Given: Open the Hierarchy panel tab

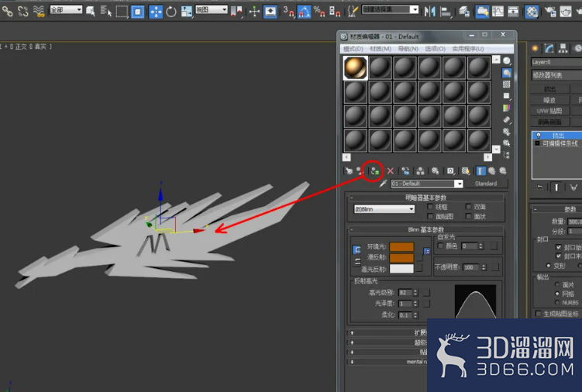Looking at the screenshot, I should tap(563, 48).
